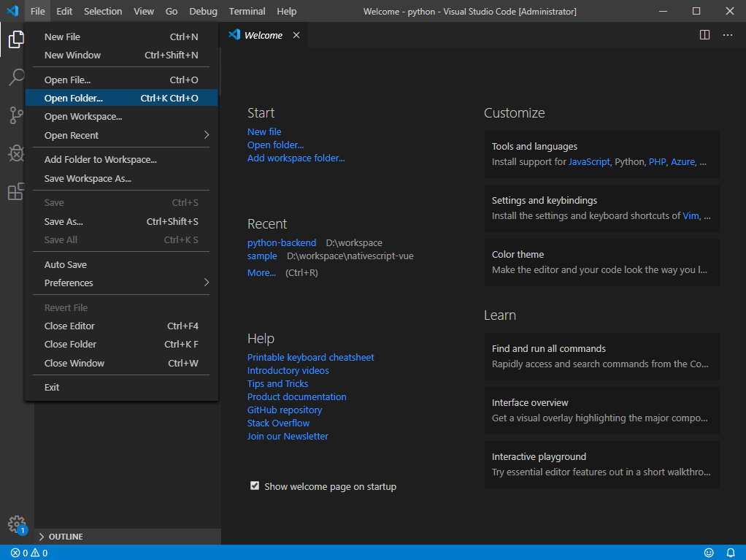This screenshot has width=746, height=560.
Task: Open the File menu
Action: coord(37,11)
